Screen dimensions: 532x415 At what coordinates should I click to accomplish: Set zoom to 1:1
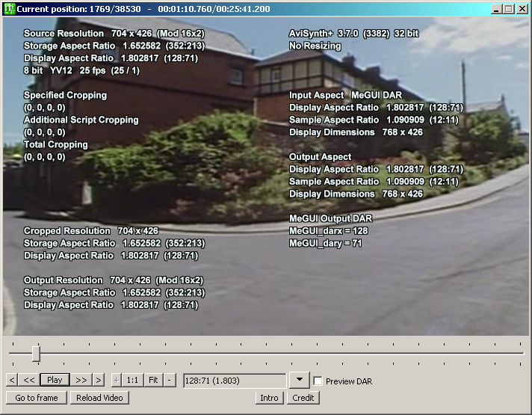tap(132, 380)
